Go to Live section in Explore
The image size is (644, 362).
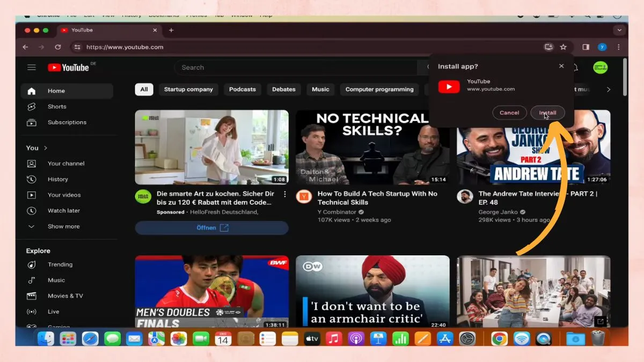pos(54,312)
